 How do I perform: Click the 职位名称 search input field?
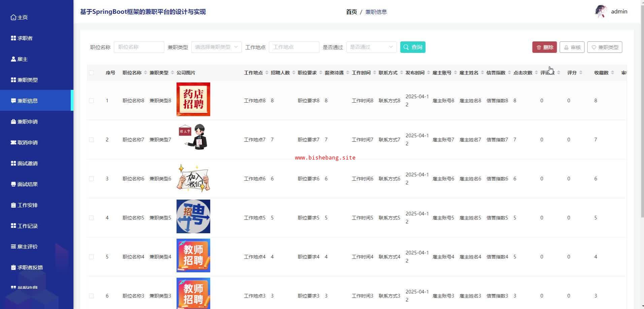point(139,47)
